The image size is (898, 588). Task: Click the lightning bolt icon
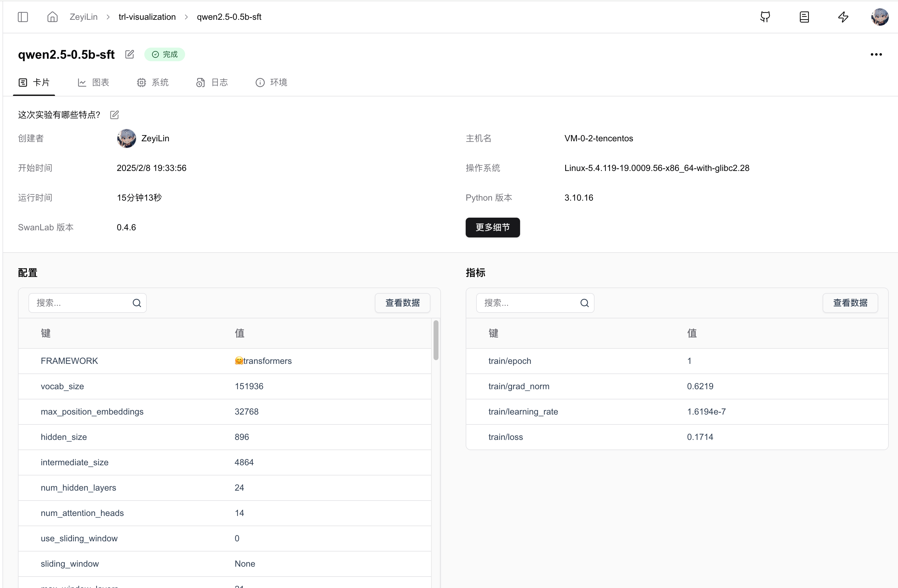point(843,17)
